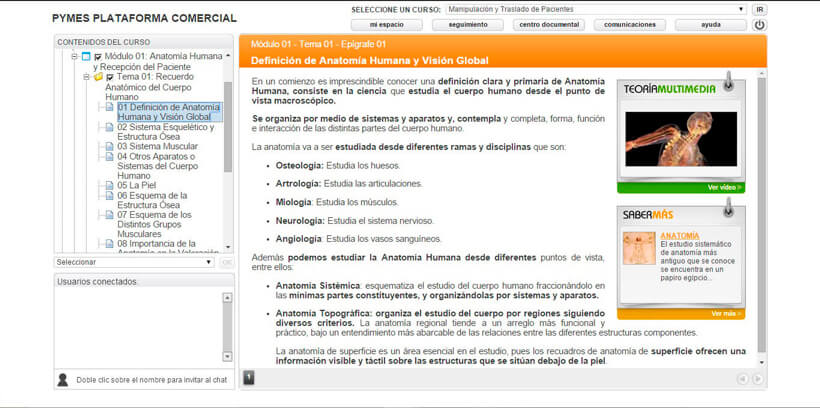Image resolution: width=820 pixels, height=408 pixels.
Task: Select 03 Sistema Muscular
Action: [x=157, y=146]
